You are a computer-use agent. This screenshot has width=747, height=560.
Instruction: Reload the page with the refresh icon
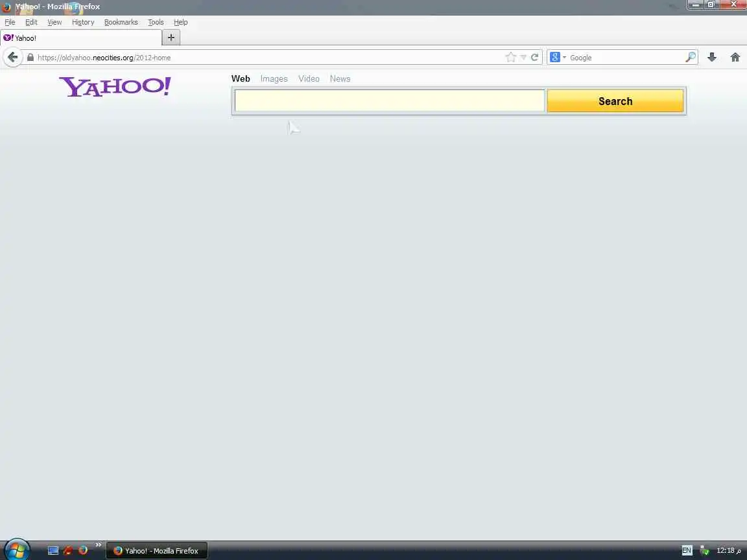tap(534, 58)
